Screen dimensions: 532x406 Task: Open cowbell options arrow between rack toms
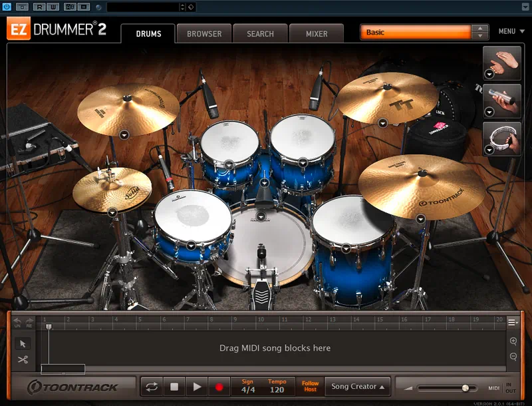(x=264, y=183)
